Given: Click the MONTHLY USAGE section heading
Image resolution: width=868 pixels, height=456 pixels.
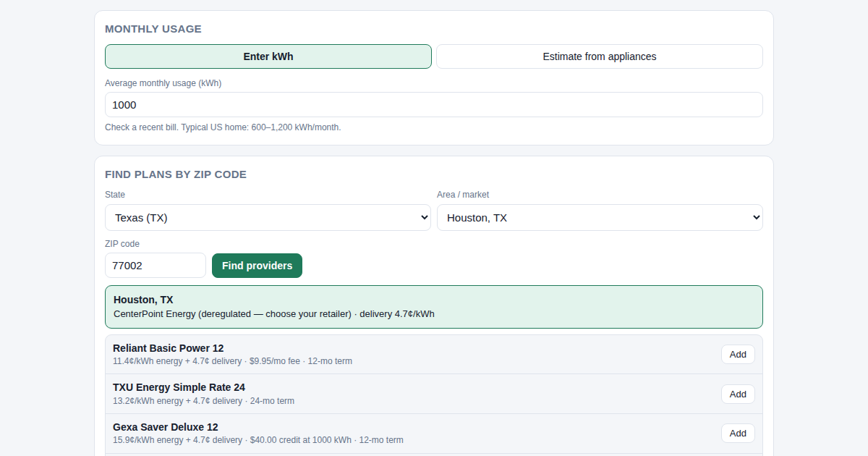Looking at the screenshot, I should (x=153, y=29).
